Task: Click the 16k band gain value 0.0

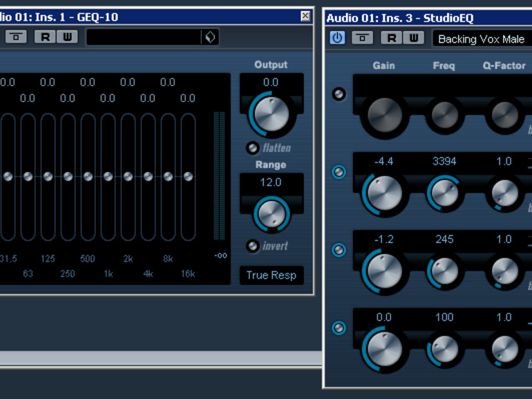Action: pyautogui.click(x=188, y=98)
